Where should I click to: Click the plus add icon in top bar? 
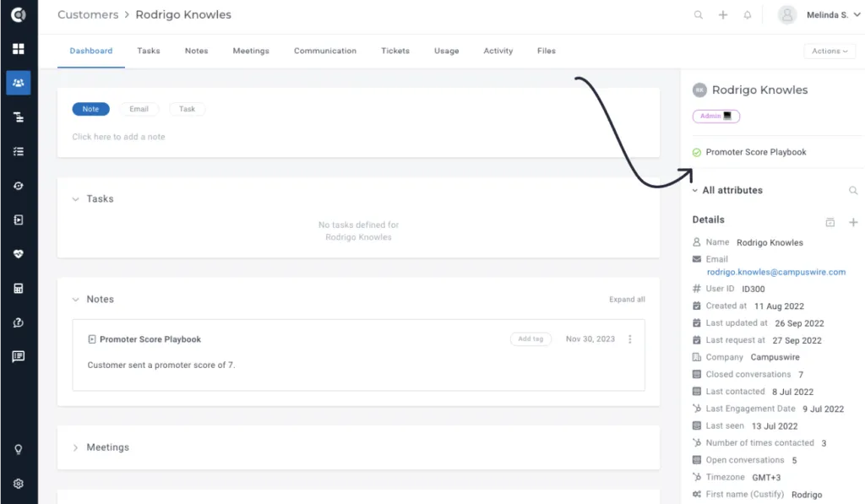point(723,15)
